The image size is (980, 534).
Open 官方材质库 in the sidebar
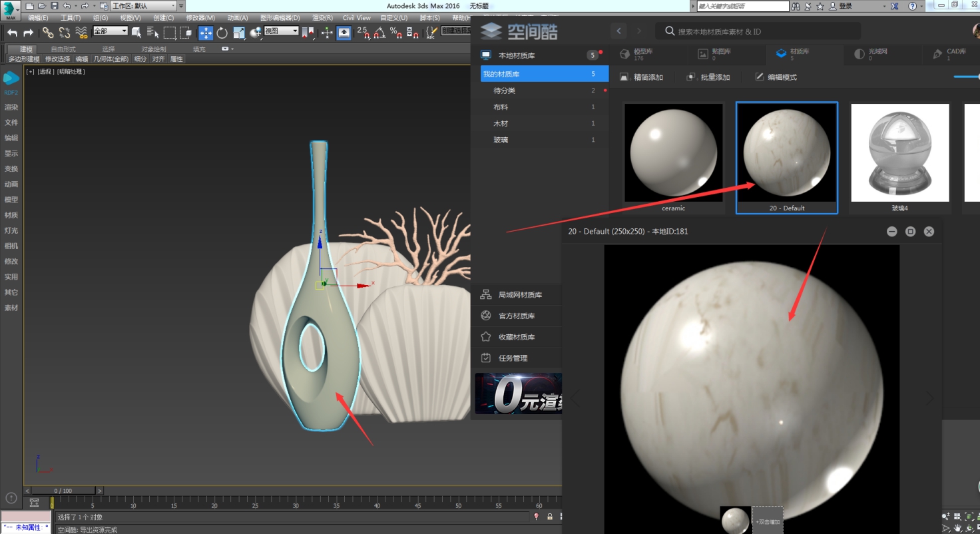[517, 316]
